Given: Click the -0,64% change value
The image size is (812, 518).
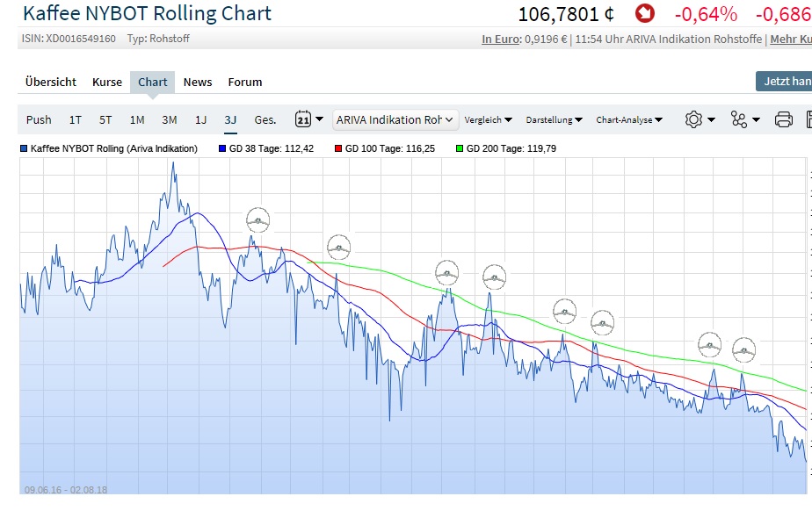Looking at the screenshot, I should tap(706, 14).
